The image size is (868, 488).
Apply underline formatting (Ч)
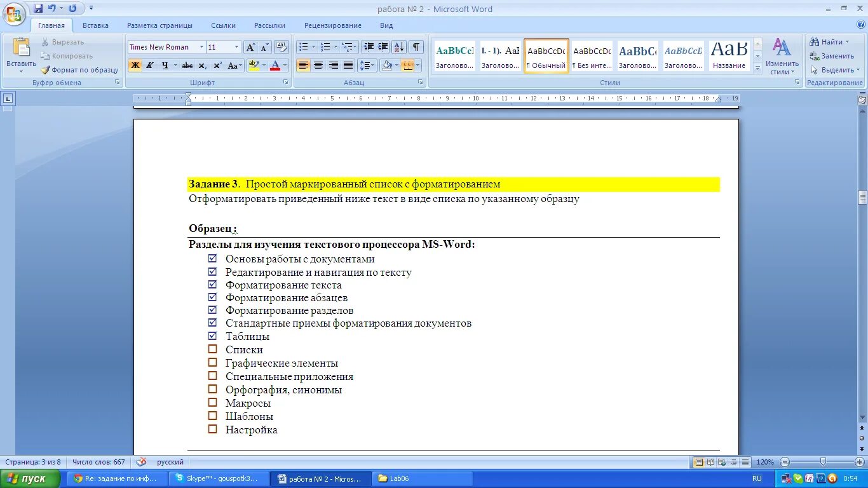[165, 65]
